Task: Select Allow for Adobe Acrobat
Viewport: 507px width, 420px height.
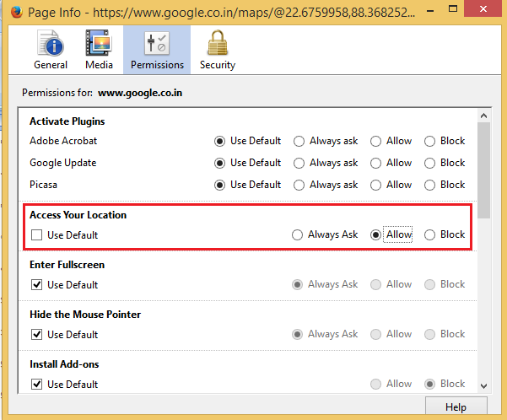Action: pos(375,142)
